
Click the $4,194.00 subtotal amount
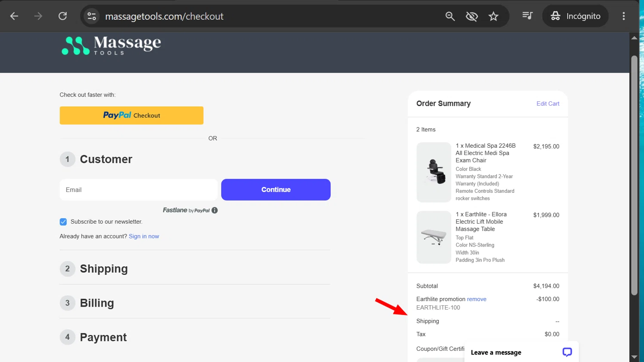(x=546, y=286)
